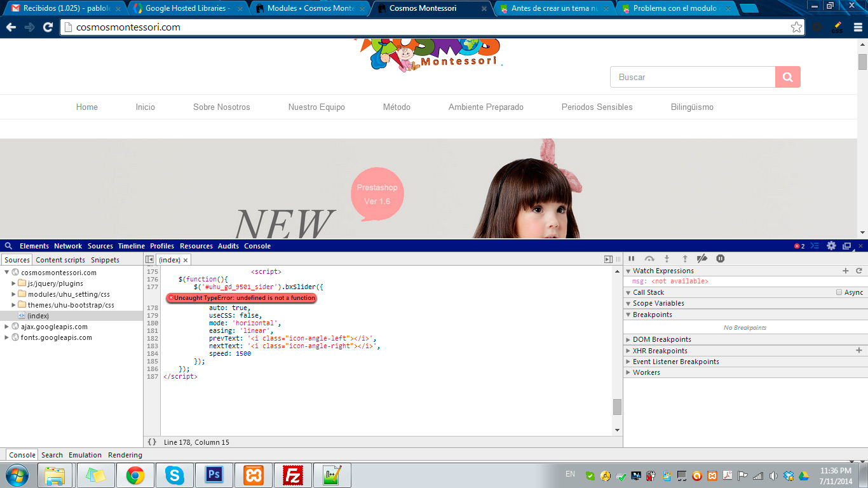Viewport: 868px width, 488px height.
Task: Open the Rendering drawer tab
Action: coord(125,455)
